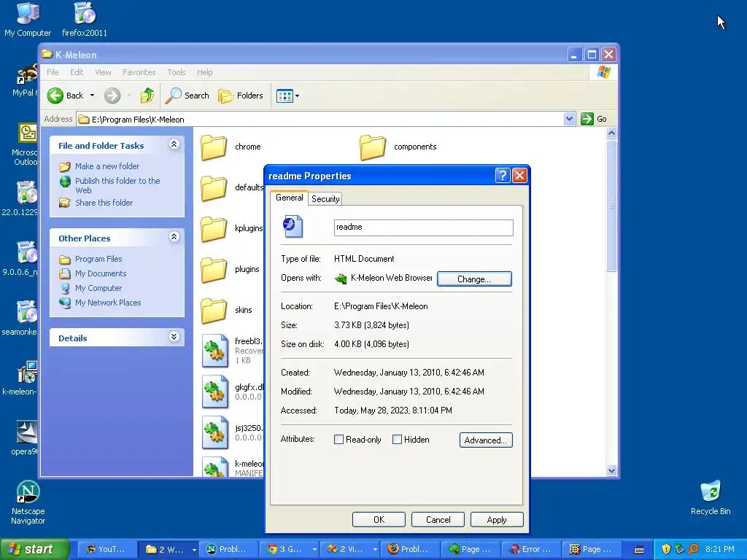Toggle the Folders pane button
Image resolution: width=747 pixels, height=560 pixels.
tap(241, 96)
